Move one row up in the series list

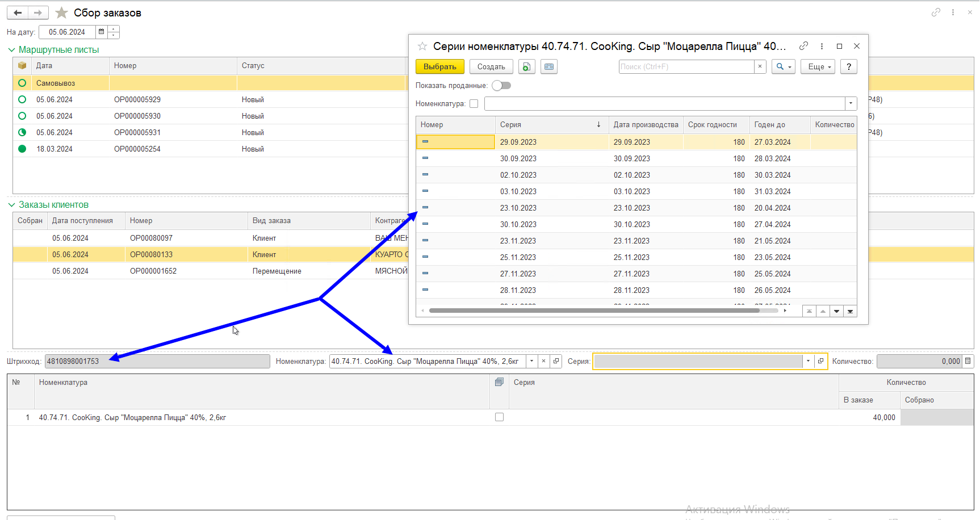click(823, 311)
